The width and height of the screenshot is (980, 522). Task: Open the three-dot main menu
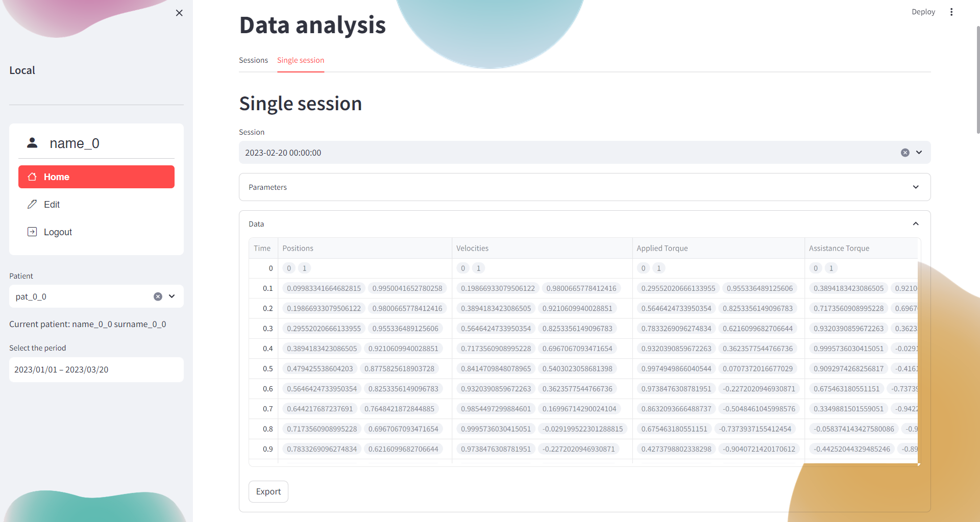(951, 12)
